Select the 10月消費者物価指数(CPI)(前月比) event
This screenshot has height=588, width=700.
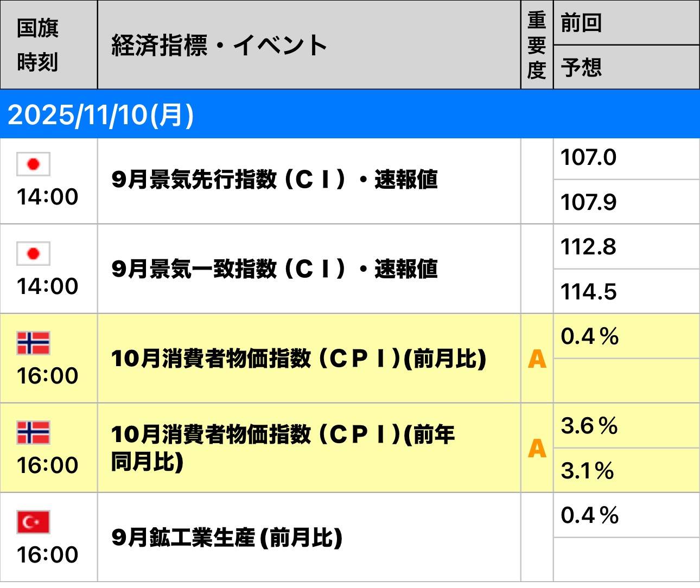[298, 359]
